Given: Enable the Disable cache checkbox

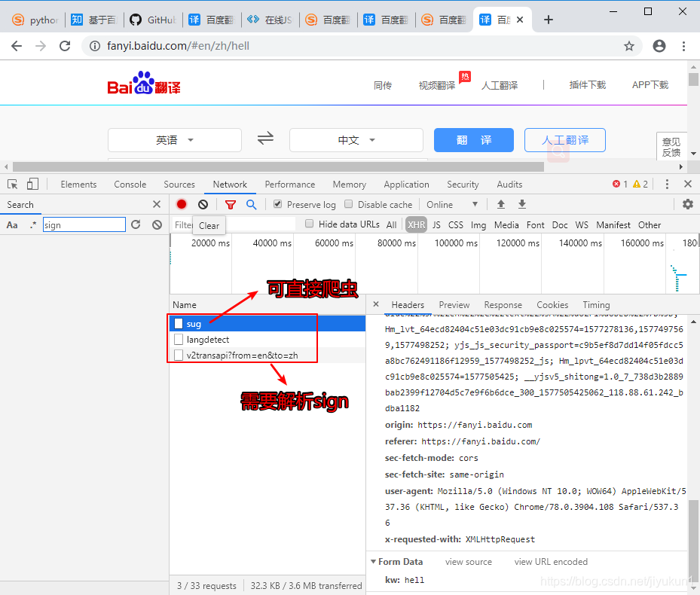Looking at the screenshot, I should (x=349, y=204).
